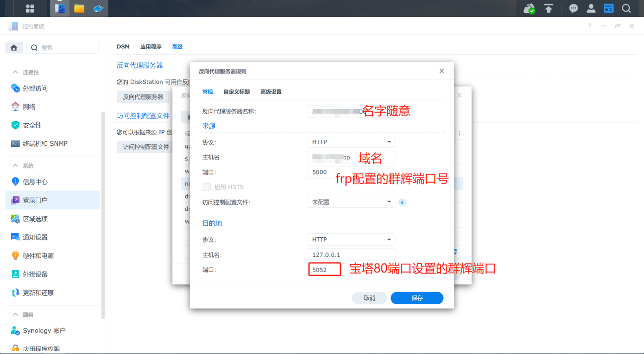Click the magnifier search icon top right
The image size is (644, 354).
coord(626,8)
